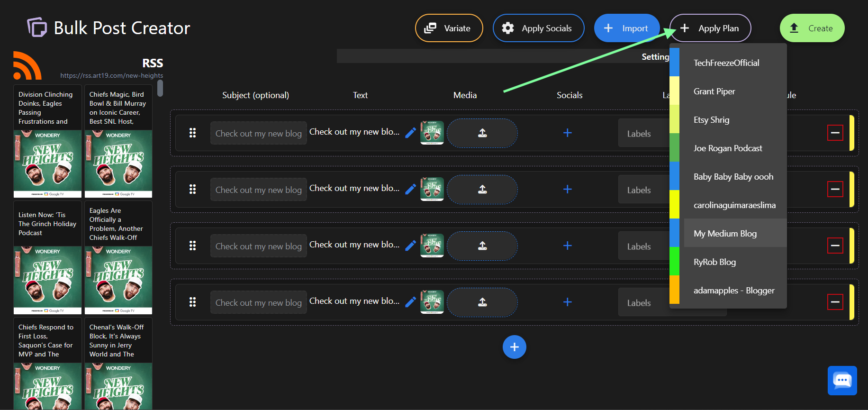
Task: Open Labels dropdown in third post row
Action: pyautogui.click(x=643, y=246)
